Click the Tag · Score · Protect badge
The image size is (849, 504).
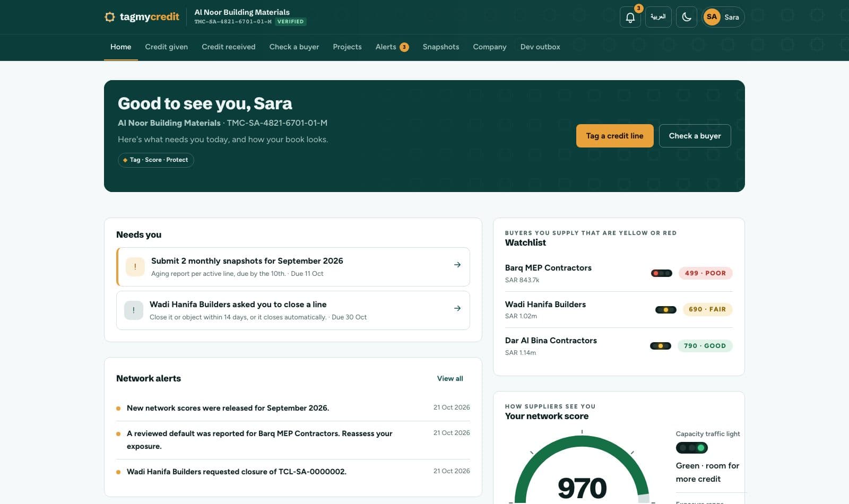coord(156,160)
